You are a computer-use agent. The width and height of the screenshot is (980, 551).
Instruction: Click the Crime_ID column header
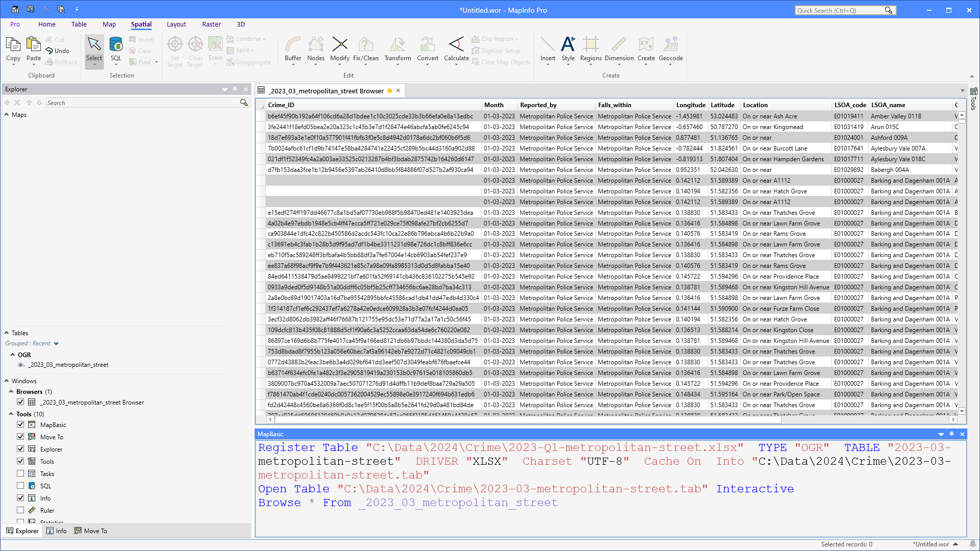(x=374, y=105)
